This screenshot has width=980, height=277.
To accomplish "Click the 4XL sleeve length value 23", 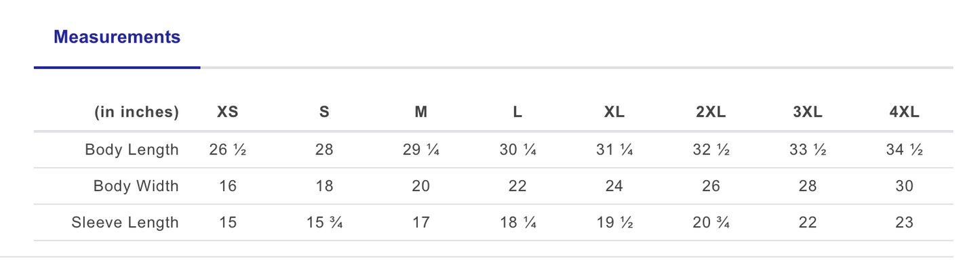I will (x=904, y=222).
